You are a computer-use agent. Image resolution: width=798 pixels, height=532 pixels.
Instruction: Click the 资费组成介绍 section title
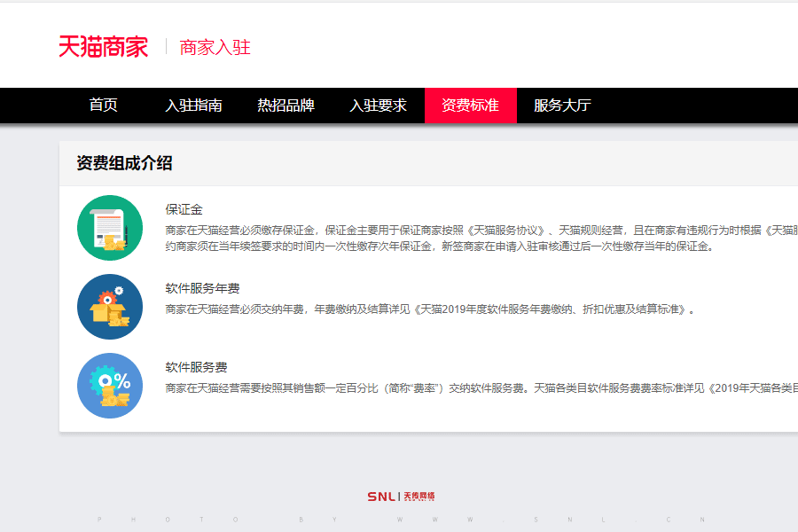pyautogui.click(x=124, y=163)
